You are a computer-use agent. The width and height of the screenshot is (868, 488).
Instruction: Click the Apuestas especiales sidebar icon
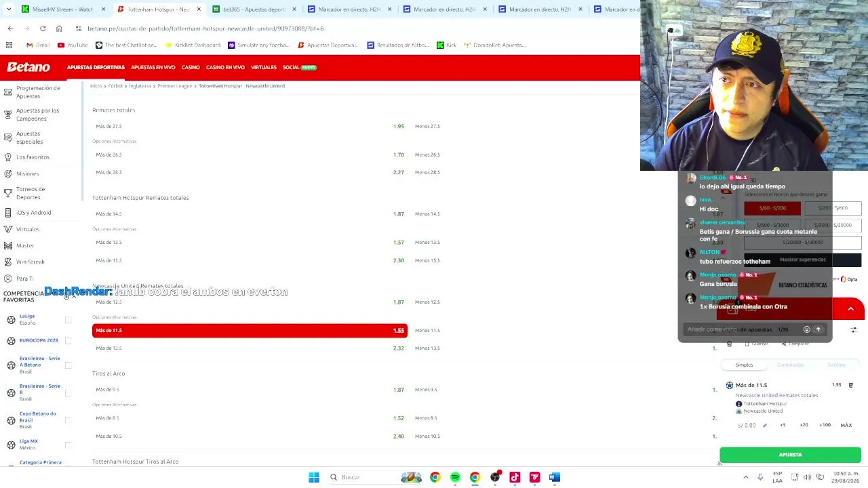tap(8, 138)
